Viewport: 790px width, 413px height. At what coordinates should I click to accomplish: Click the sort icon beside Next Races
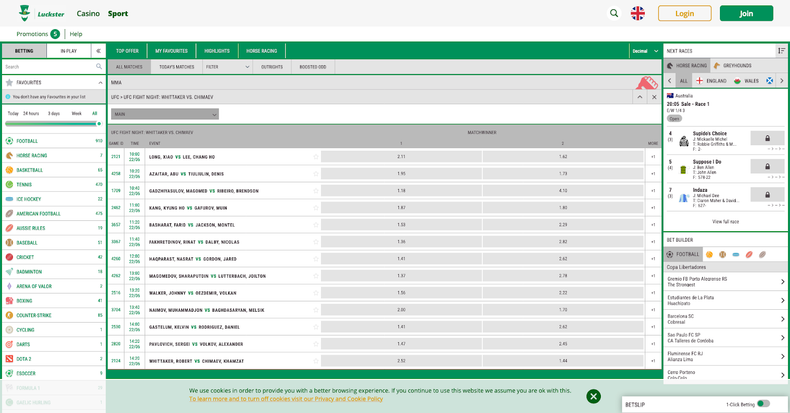click(781, 51)
